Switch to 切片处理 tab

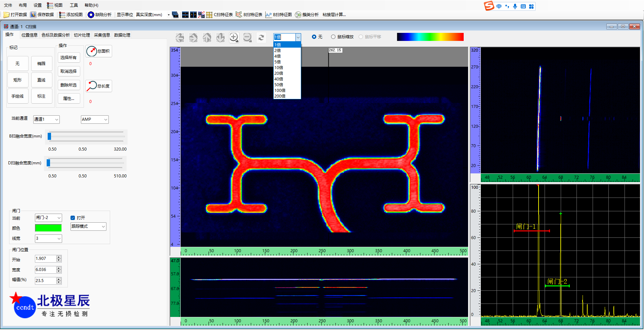coord(82,35)
